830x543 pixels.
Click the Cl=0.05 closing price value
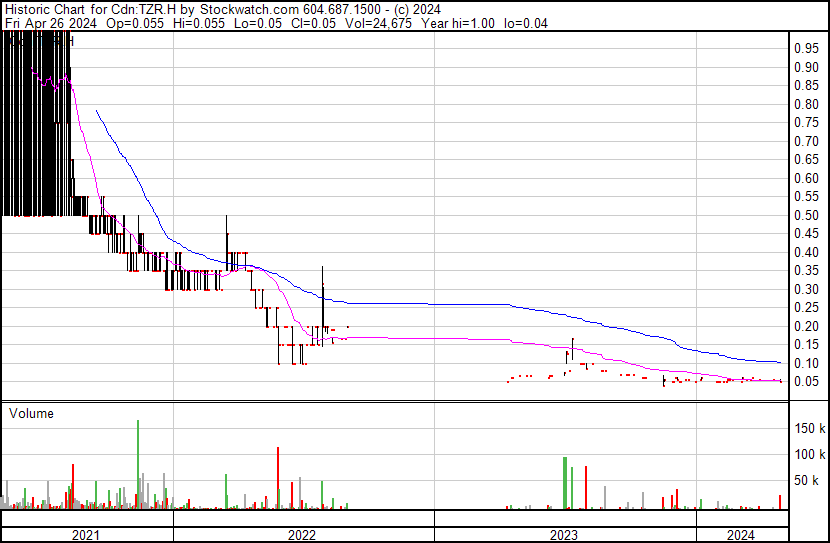click(313, 23)
